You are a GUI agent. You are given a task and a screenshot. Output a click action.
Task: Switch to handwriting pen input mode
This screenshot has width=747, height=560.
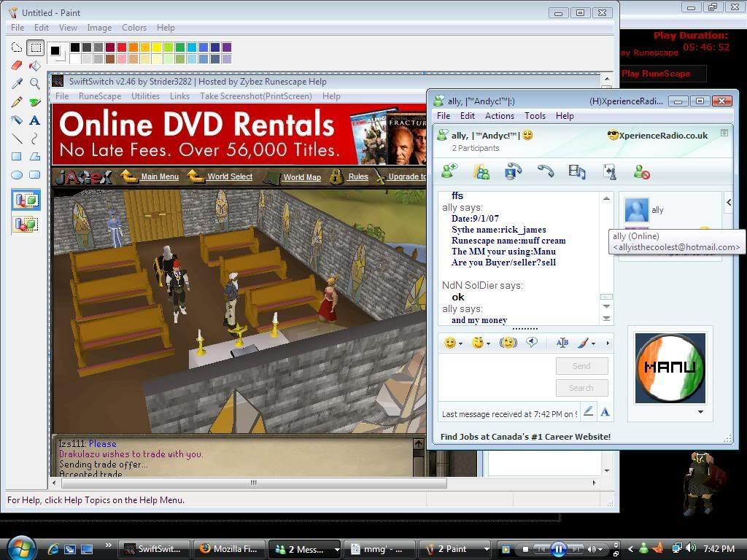pyautogui.click(x=589, y=411)
